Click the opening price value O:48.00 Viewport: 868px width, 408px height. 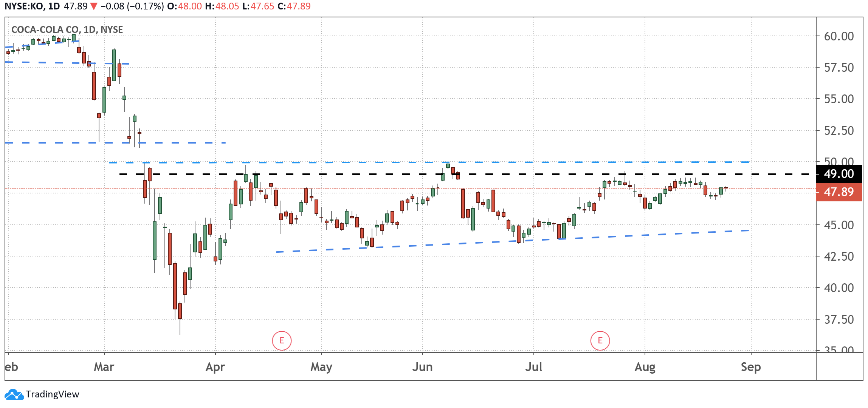point(184,6)
